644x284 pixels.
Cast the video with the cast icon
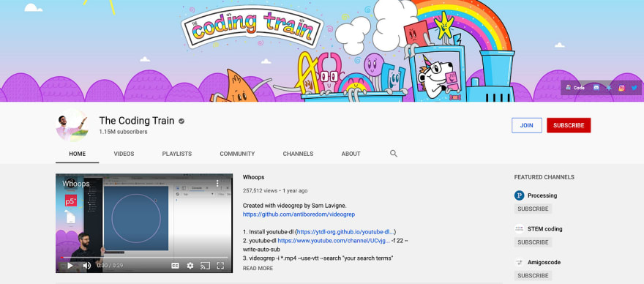click(x=205, y=266)
